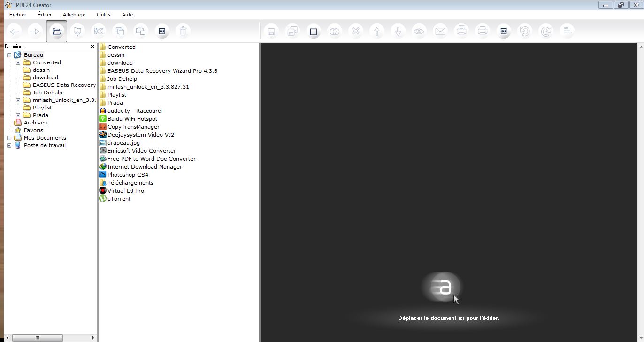The height and width of the screenshot is (342, 644).
Task: Click the Dossiers panel horizontal scrollbar thumb
Action: point(38,338)
